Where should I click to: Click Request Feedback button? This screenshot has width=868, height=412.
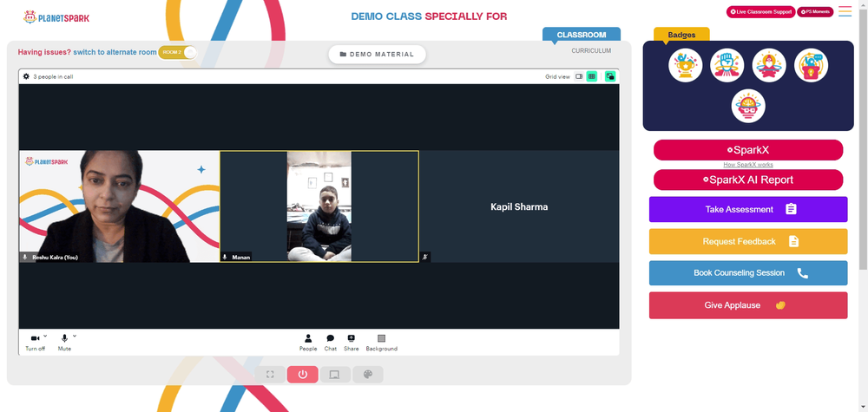point(748,242)
